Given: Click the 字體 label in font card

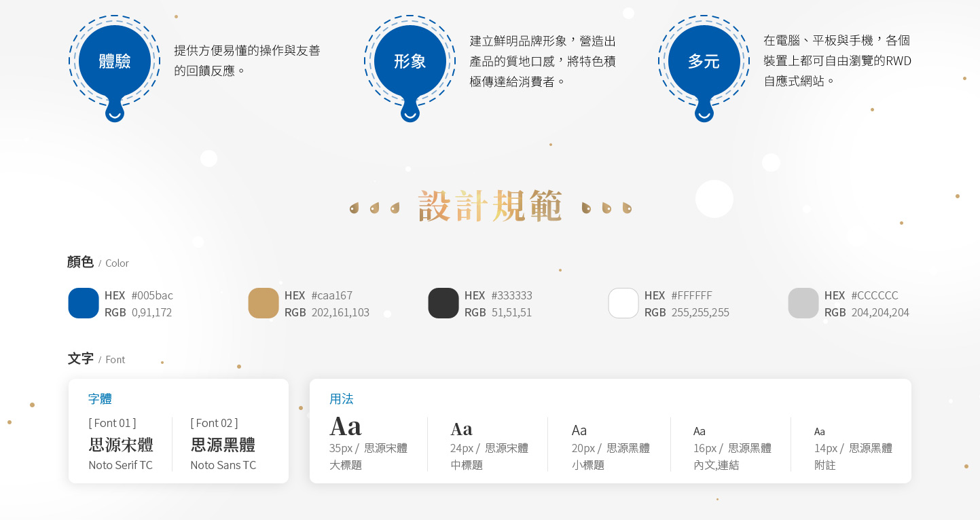Looking at the screenshot, I should pyautogui.click(x=100, y=399).
